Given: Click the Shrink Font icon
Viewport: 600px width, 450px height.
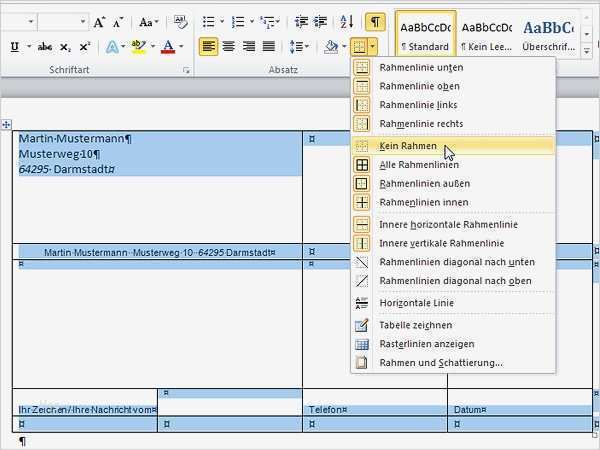Looking at the screenshot, I should 118,22.
